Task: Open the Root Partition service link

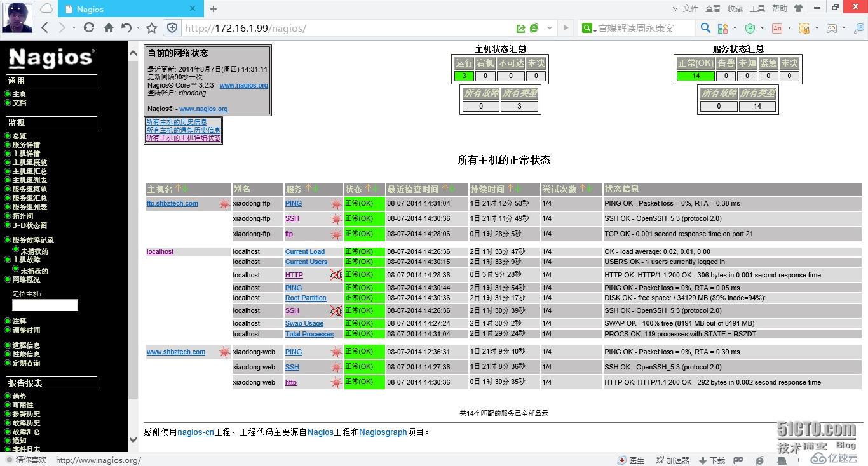Action: coord(306,298)
